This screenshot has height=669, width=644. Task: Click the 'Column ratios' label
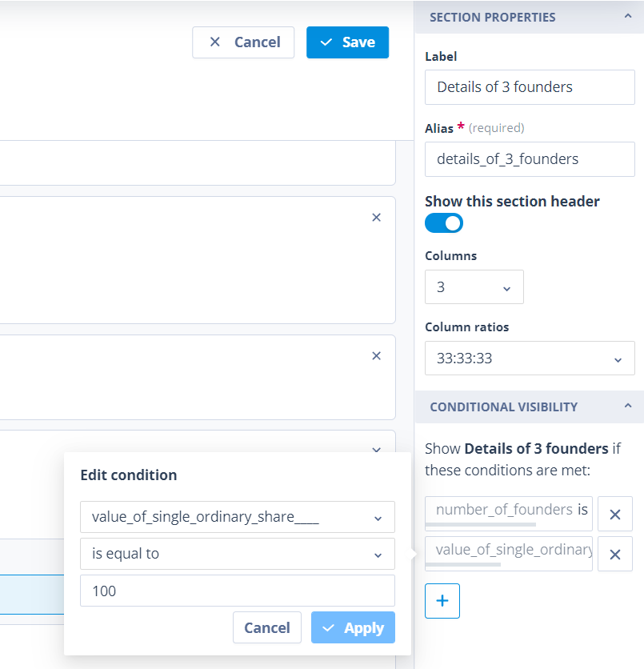pos(467,327)
